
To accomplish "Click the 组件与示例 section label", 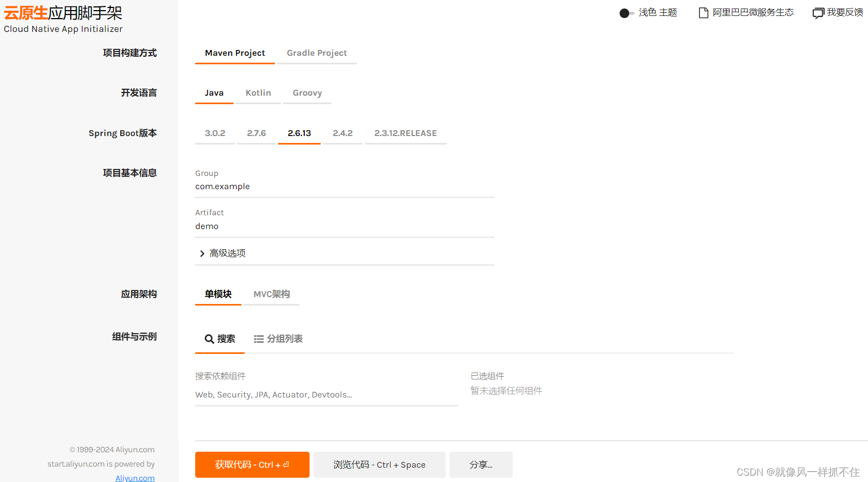I will [135, 337].
